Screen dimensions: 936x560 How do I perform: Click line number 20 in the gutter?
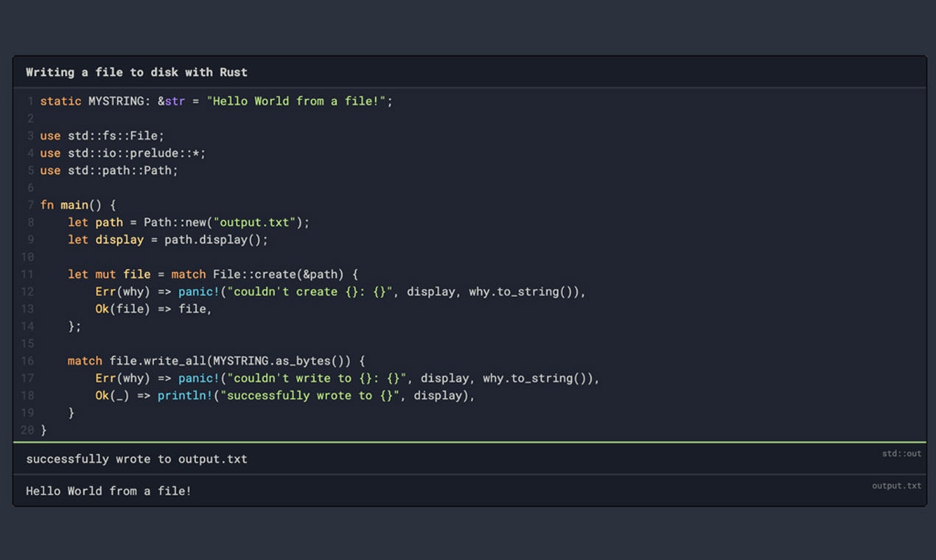pyautogui.click(x=27, y=430)
